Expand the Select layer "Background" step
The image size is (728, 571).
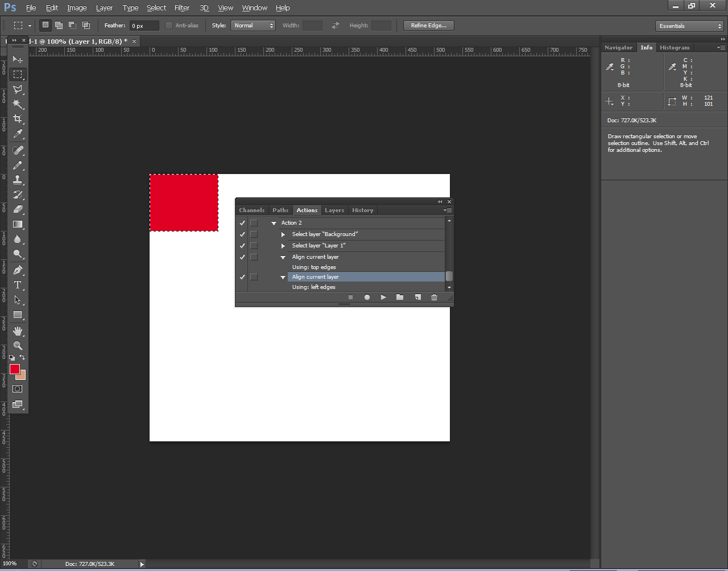tap(283, 234)
